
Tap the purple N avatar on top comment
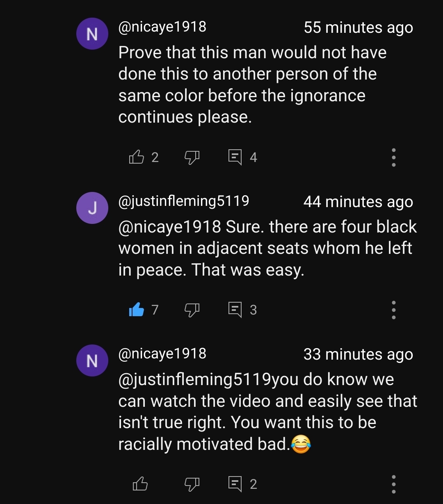pyautogui.click(x=92, y=34)
